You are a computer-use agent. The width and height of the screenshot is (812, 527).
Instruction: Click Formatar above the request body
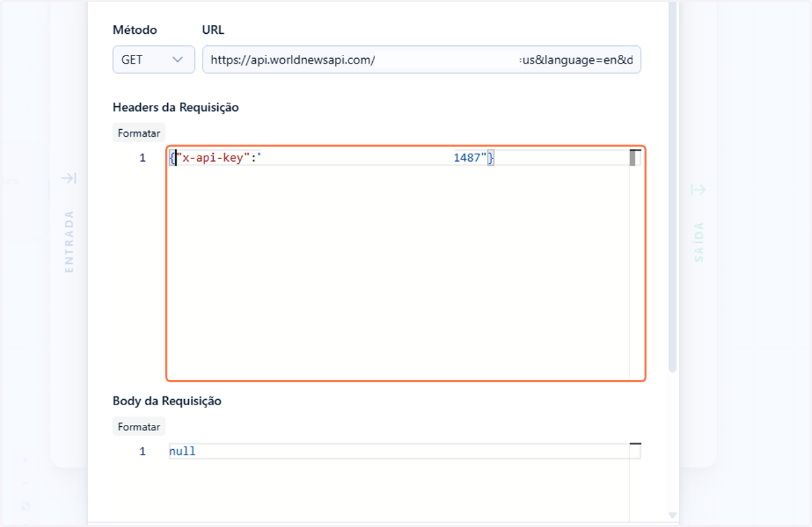[139, 427]
